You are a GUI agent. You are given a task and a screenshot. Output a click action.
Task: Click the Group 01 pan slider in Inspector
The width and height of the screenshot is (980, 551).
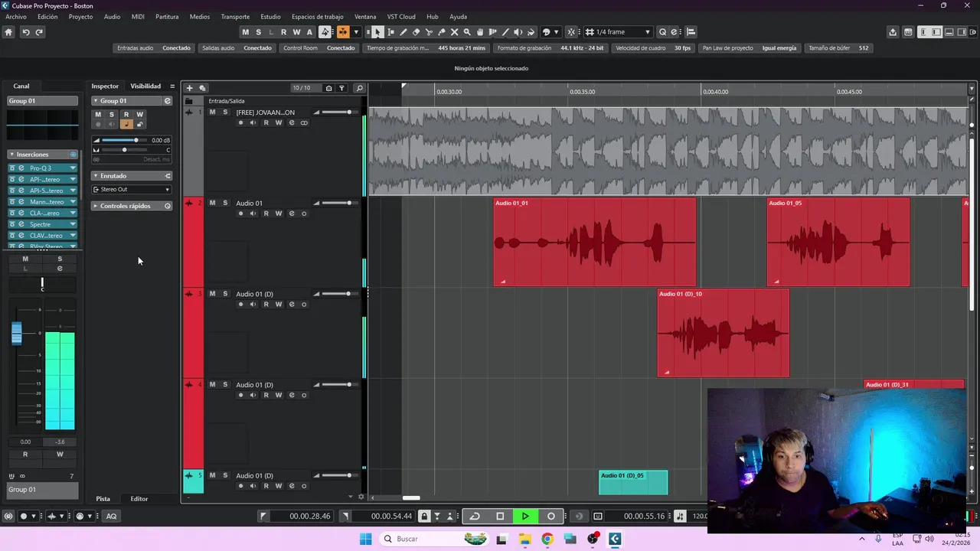pos(122,150)
